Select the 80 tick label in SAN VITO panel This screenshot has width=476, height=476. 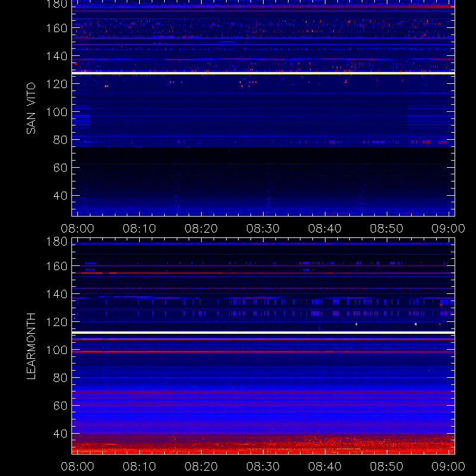pos(60,140)
